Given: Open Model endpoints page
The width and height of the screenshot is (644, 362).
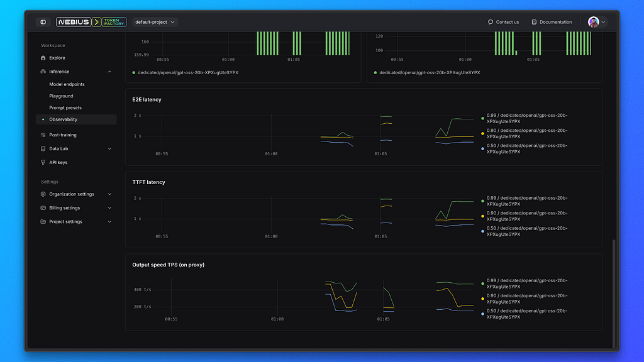Looking at the screenshot, I should pos(67,85).
